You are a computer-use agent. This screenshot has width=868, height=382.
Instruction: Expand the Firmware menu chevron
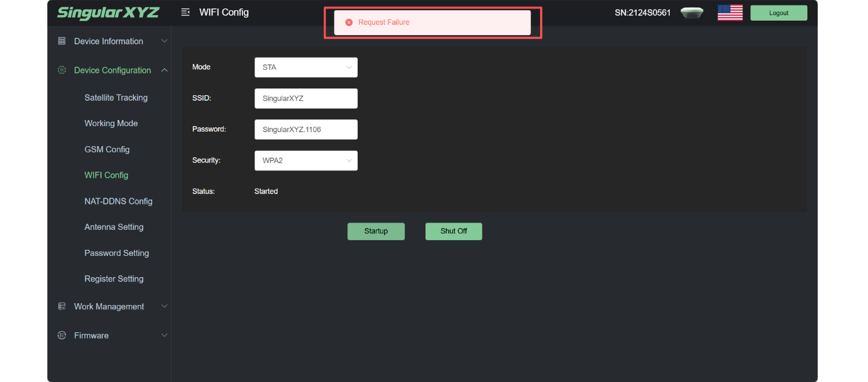coord(164,335)
